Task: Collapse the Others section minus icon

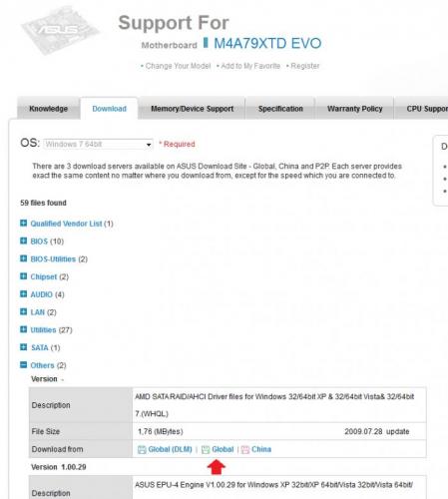Action: pyautogui.click(x=23, y=365)
